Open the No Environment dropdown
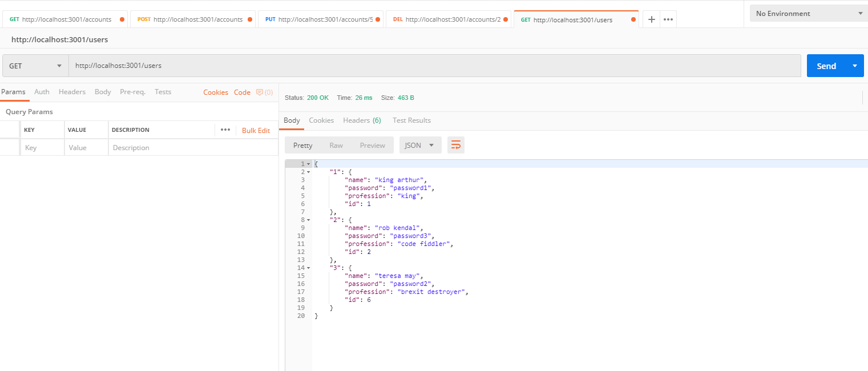 (x=808, y=13)
